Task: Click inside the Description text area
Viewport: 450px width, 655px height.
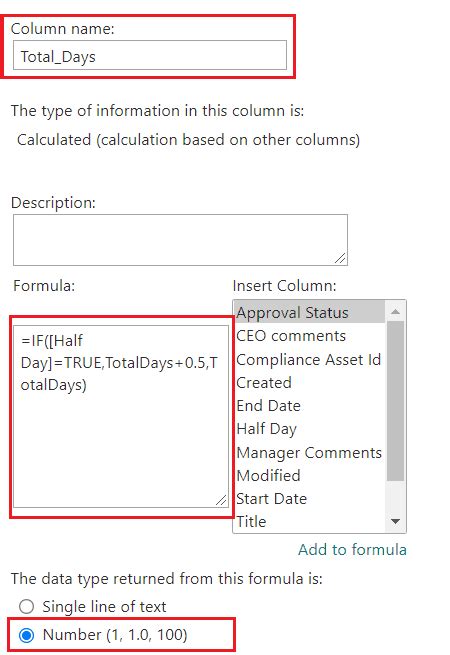Action: click(180, 240)
